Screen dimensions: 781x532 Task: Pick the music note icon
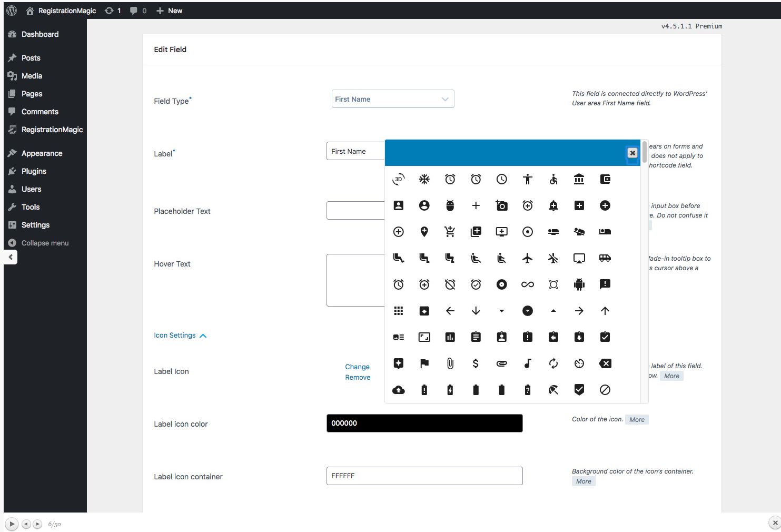tap(527, 363)
